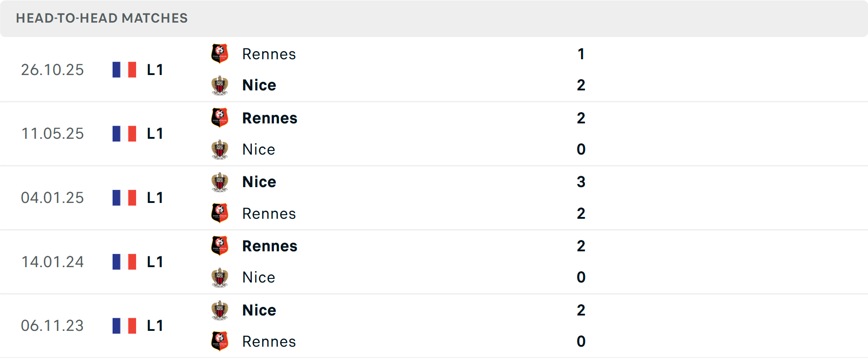The image size is (868, 358).
Task: Click the Rennes crest in the 06.11.23 match
Action: 220,341
